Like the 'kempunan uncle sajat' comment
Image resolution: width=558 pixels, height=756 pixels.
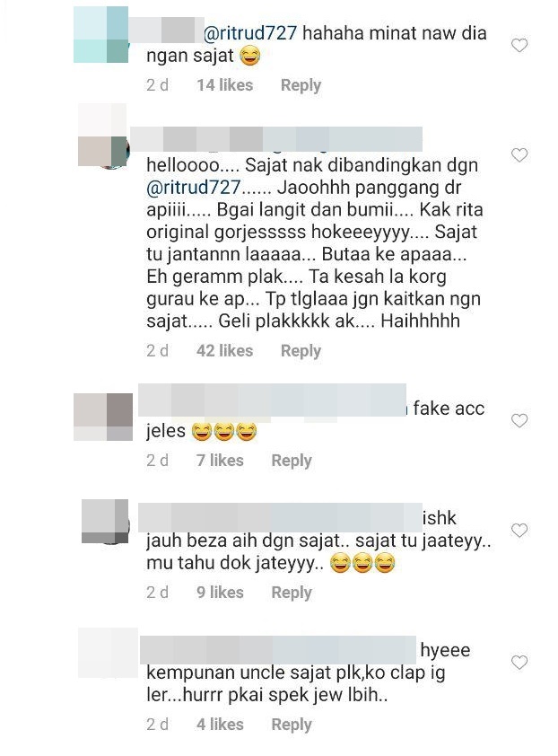point(519,663)
